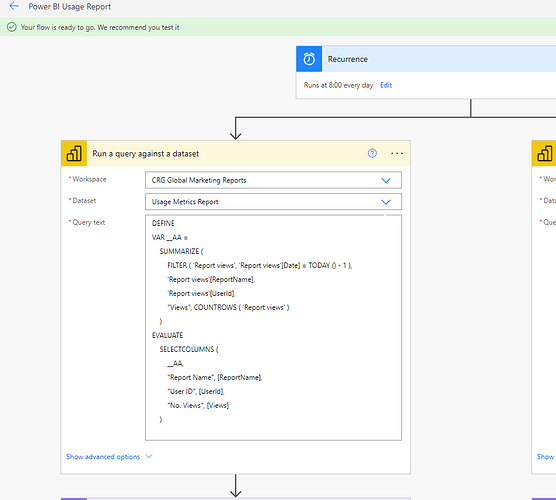556x500 pixels.
Task: Expand the Workspace dropdown
Action: click(x=386, y=180)
